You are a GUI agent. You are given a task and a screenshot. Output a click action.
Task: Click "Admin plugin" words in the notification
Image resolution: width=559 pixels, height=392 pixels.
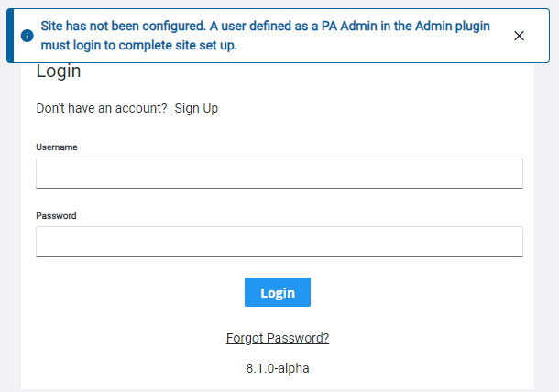click(453, 26)
